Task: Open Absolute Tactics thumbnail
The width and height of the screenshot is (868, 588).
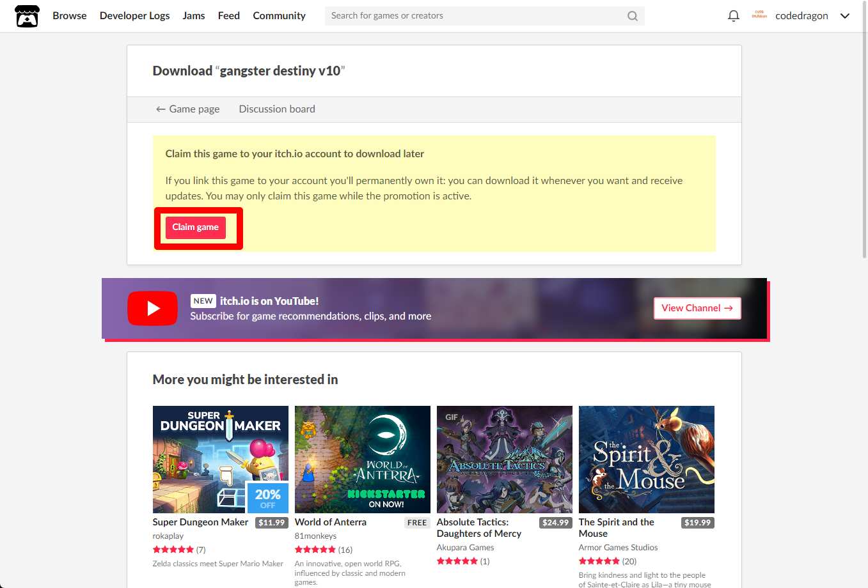Action: [505, 460]
